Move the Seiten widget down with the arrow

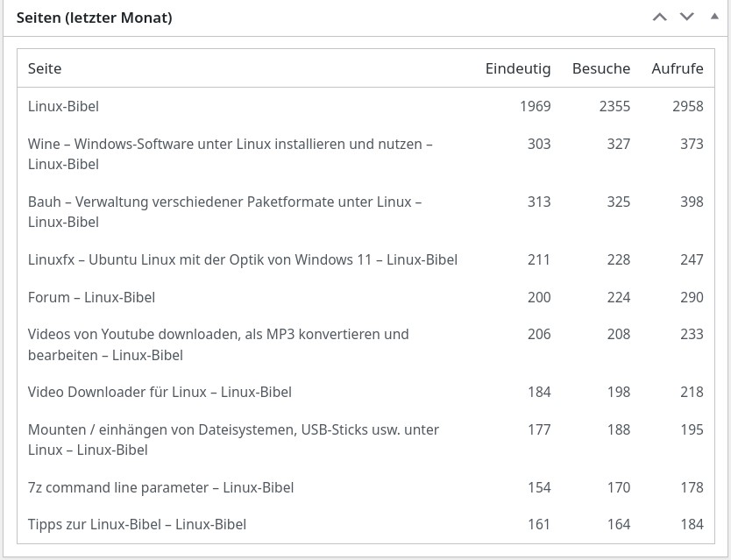pos(686,18)
